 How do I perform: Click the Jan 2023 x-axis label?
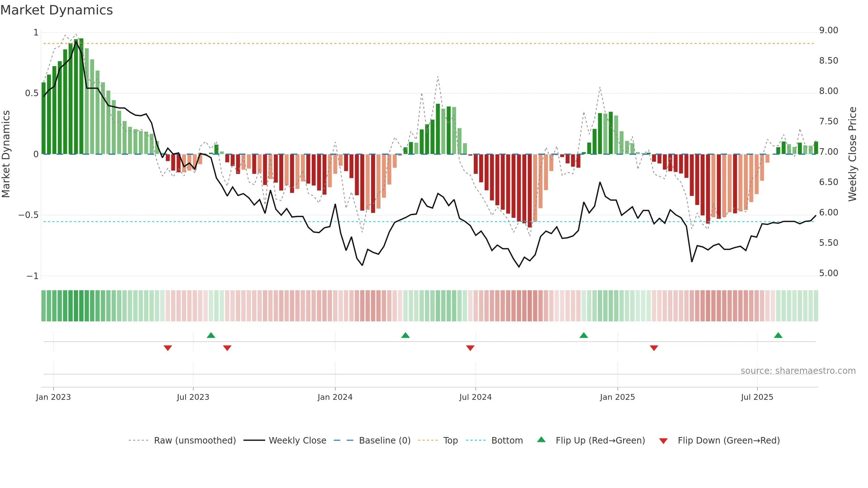(54, 397)
